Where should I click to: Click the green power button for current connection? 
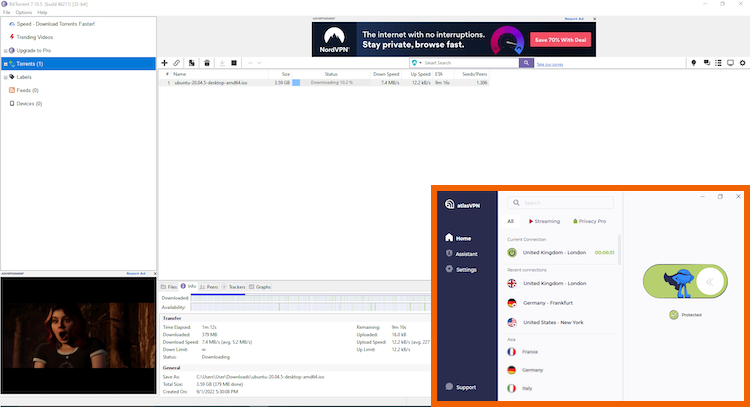click(x=512, y=253)
